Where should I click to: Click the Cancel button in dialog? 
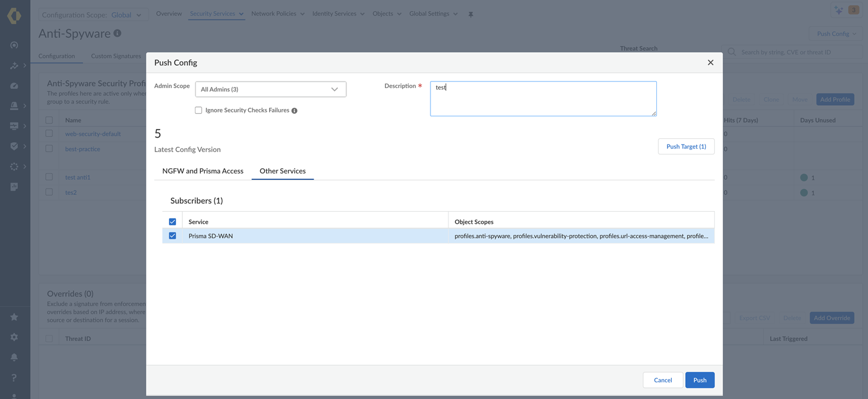click(663, 380)
